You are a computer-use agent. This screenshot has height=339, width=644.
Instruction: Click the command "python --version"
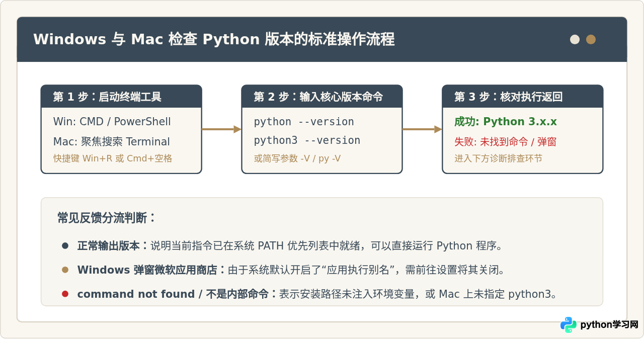(304, 122)
